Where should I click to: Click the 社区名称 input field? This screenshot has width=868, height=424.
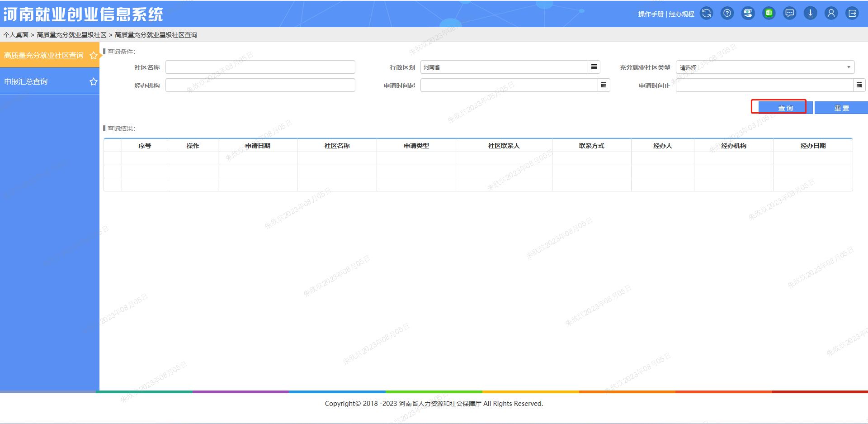[x=260, y=67]
